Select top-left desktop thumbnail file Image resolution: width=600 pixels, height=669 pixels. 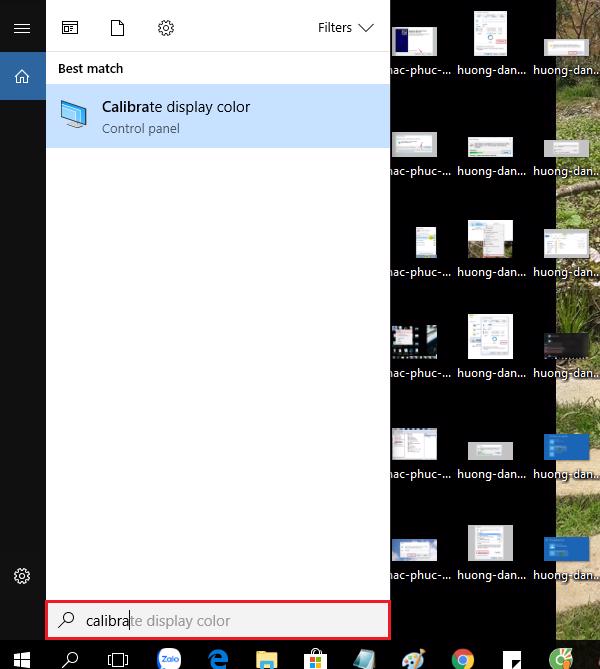click(x=414, y=42)
